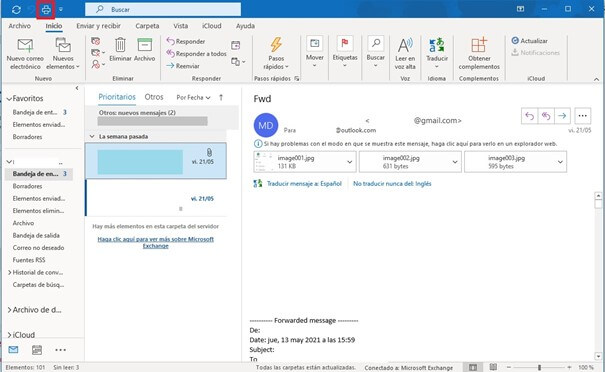Collapse La semana pasada group

92,136
